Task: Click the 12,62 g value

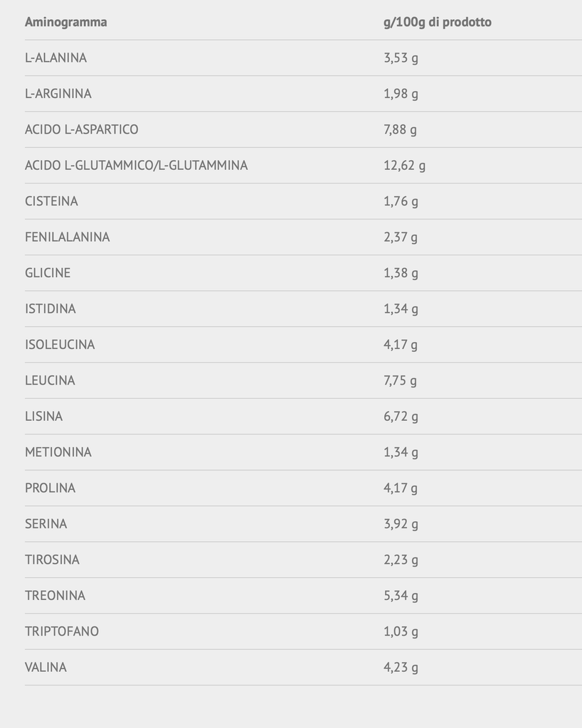Action: click(405, 165)
